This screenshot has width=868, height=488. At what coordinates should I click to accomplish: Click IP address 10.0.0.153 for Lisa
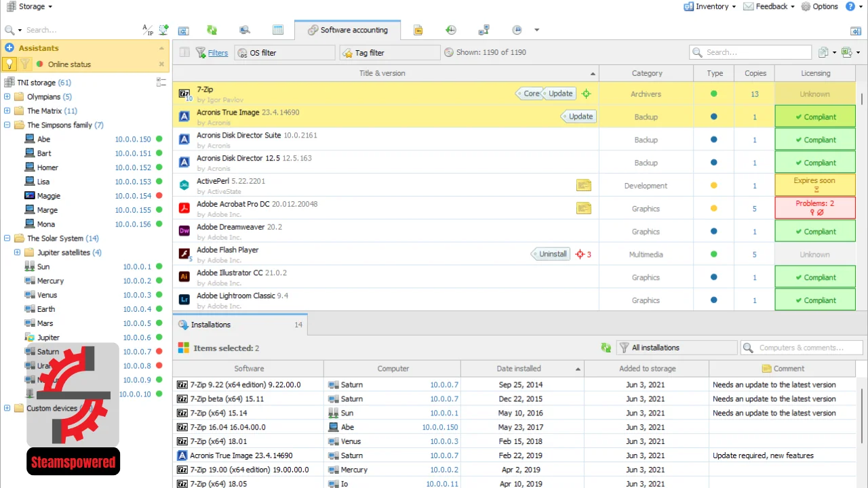[x=133, y=182]
